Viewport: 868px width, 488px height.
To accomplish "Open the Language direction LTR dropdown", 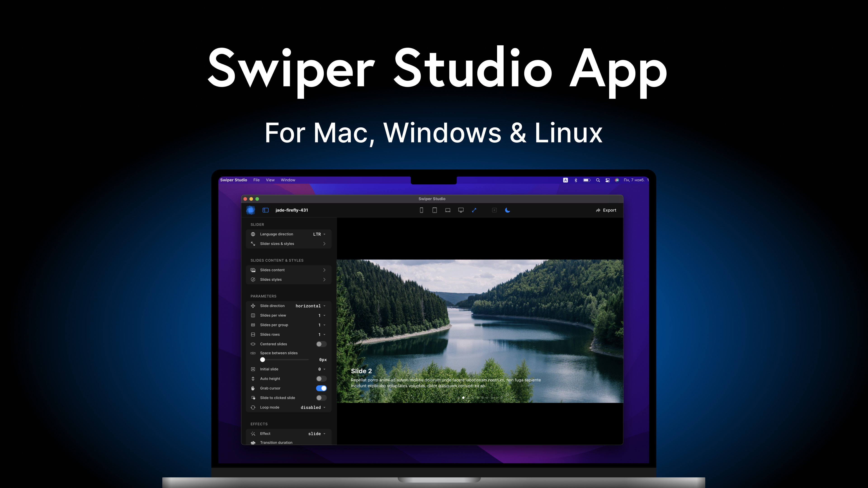I will point(319,235).
